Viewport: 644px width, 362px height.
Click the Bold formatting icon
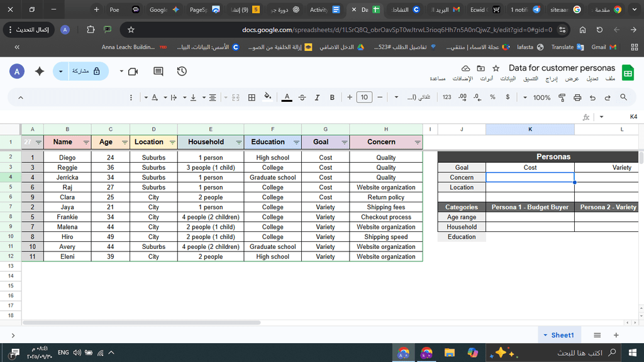(333, 97)
